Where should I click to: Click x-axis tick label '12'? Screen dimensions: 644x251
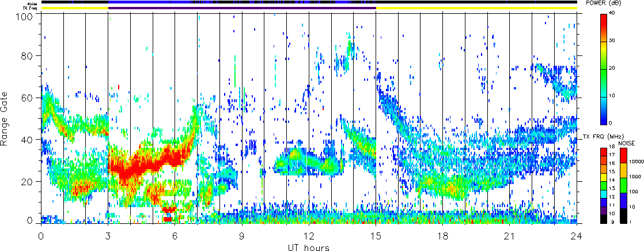pyautogui.click(x=309, y=236)
